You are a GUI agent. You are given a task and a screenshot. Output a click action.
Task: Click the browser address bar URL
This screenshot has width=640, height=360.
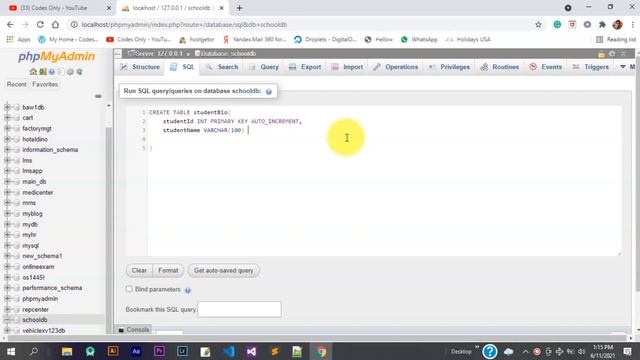tap(184, 24)
